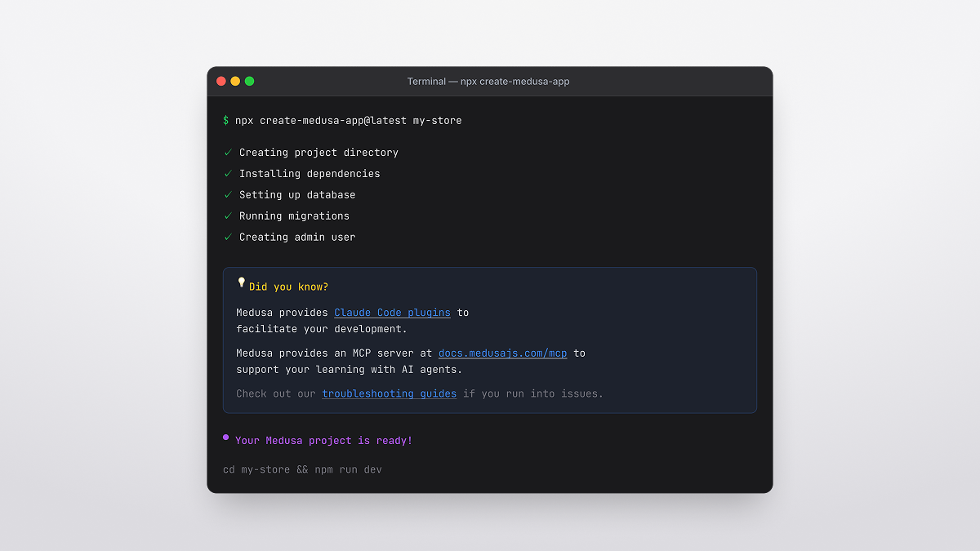The height and width of the screenshot is (551, 980).
Task: Open the "troubleshooting guides" link
Action: pos(390,393)
